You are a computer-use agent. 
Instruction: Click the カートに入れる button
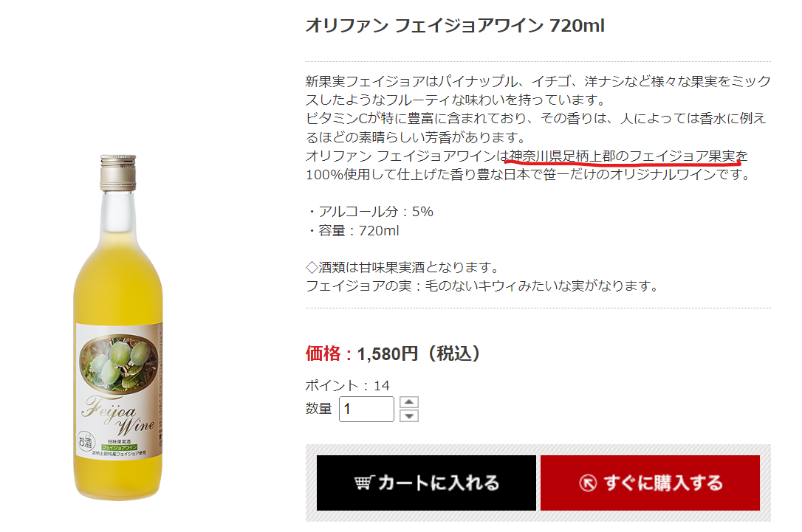click(x=426, y=483)
